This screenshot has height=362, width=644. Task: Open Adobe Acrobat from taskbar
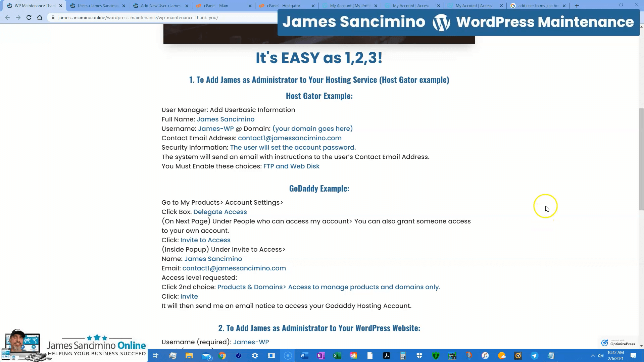point(387,356)
